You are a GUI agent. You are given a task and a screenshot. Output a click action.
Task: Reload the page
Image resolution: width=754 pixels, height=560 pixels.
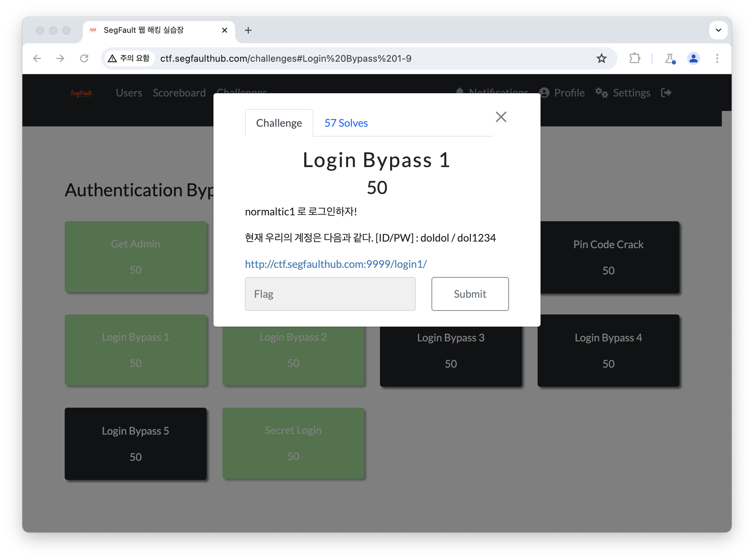84,58
